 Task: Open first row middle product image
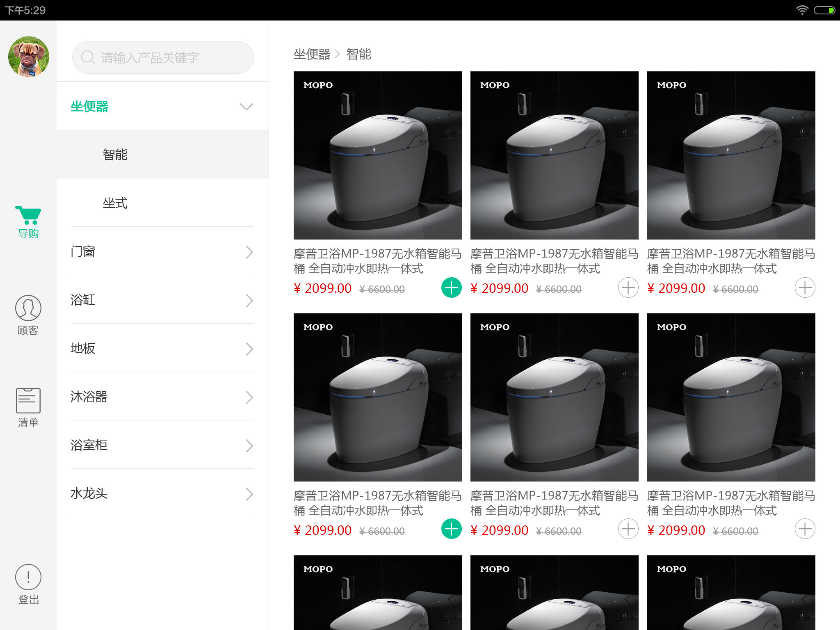(x=555, y=155)
